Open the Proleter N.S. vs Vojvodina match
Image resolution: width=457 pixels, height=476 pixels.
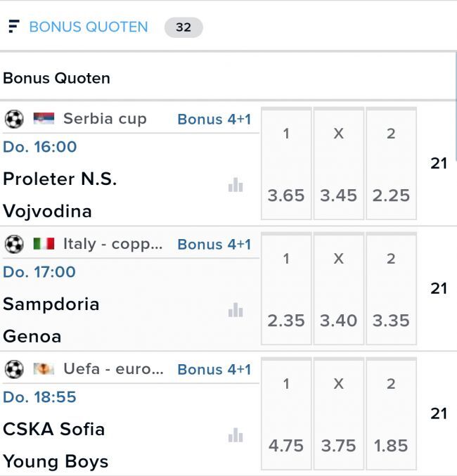click(60, 195)
